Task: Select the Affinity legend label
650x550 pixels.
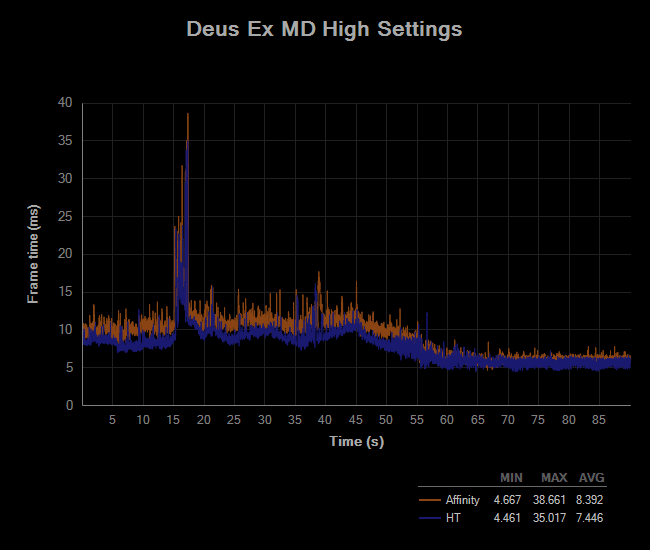Action: point(463,500)
